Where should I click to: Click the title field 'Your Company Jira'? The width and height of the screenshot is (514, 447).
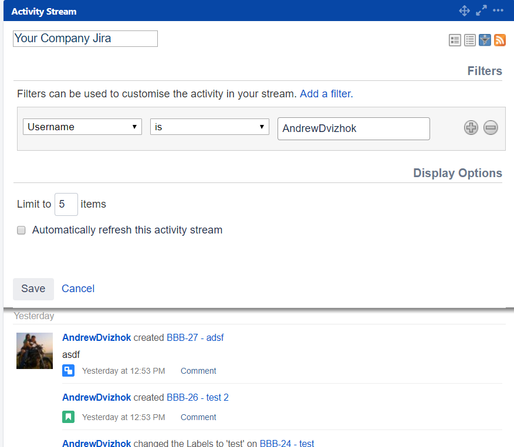[85, 39]
